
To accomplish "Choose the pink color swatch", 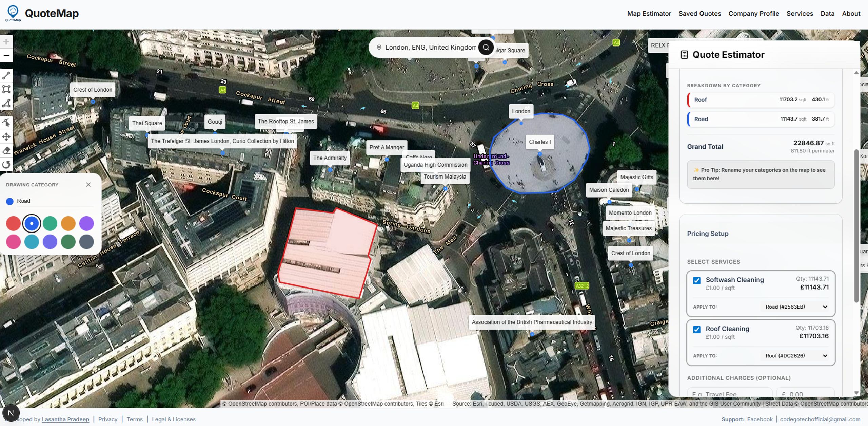I will pyautogui.click(x=13, y=242).
